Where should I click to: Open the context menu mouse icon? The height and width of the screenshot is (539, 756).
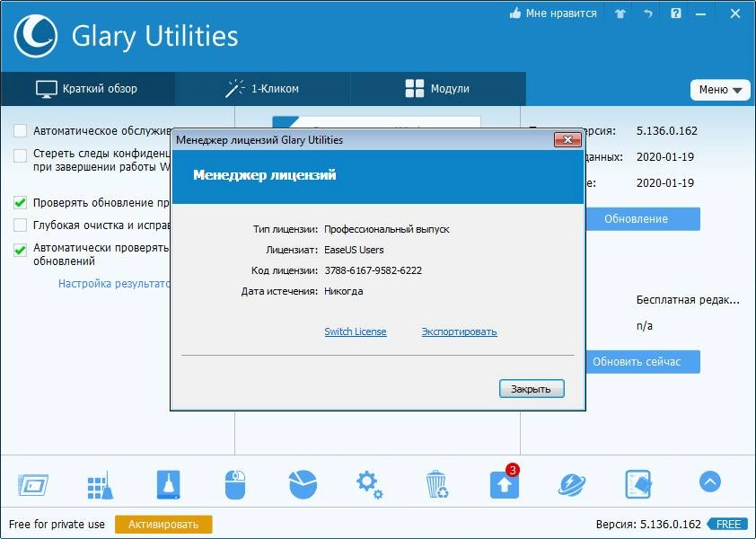[x=235, y=484]
